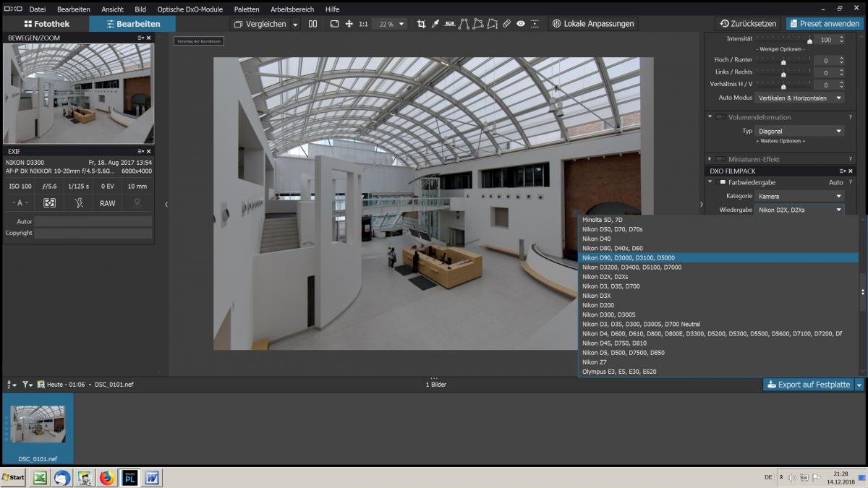Open the Paletten menu

coord(247,9)
